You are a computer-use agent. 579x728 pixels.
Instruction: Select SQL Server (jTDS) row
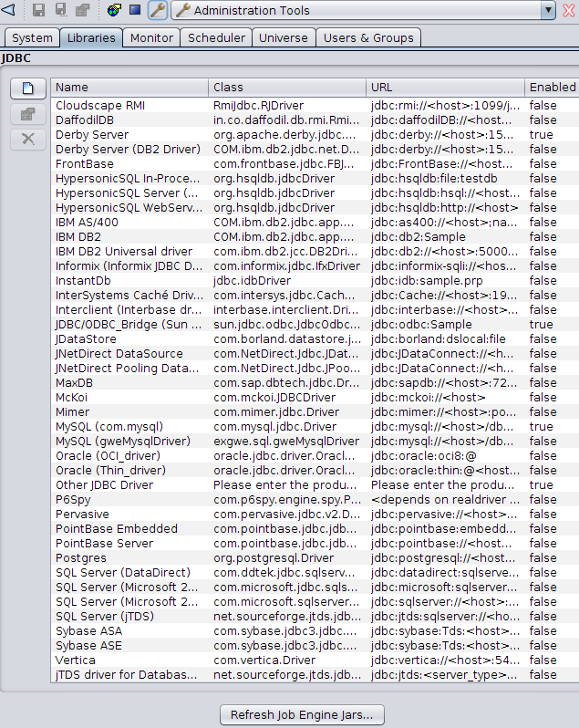tap(315, 616)
